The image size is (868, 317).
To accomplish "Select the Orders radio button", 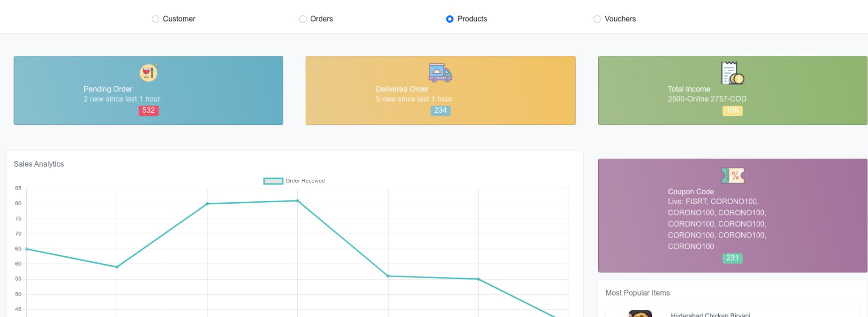I will tap(303, 19).
